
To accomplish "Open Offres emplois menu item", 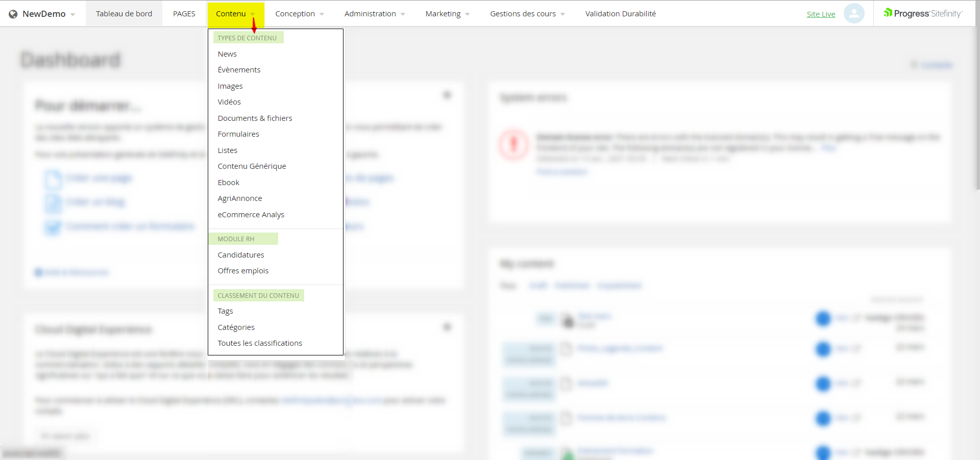I will pos(243,271).
